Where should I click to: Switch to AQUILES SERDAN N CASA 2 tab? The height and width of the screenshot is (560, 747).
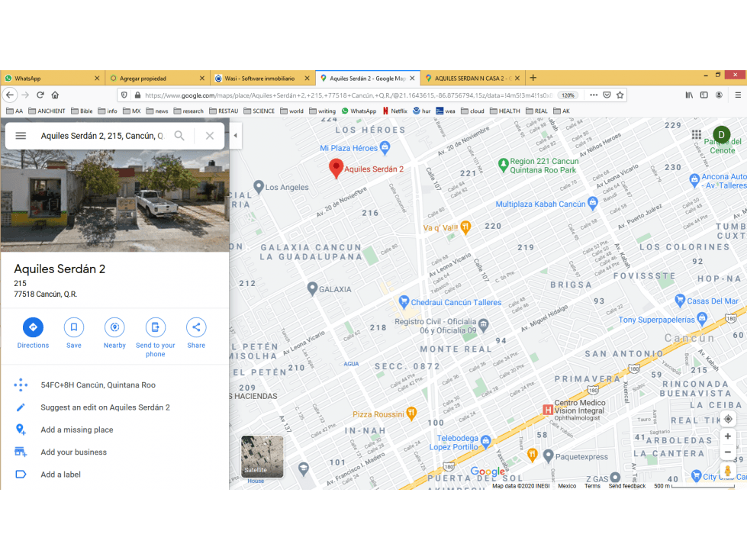click(x=472, y=78)
